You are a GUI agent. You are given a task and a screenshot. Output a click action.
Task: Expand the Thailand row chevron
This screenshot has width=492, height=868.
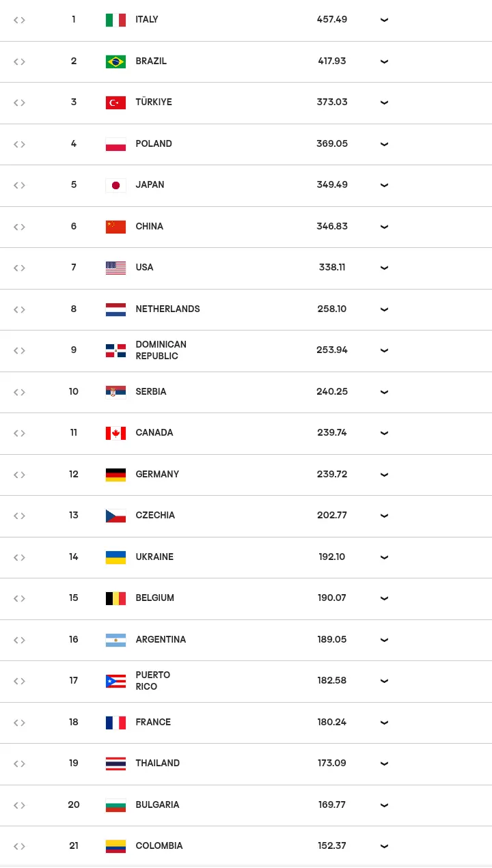click(x=384, y=764)
